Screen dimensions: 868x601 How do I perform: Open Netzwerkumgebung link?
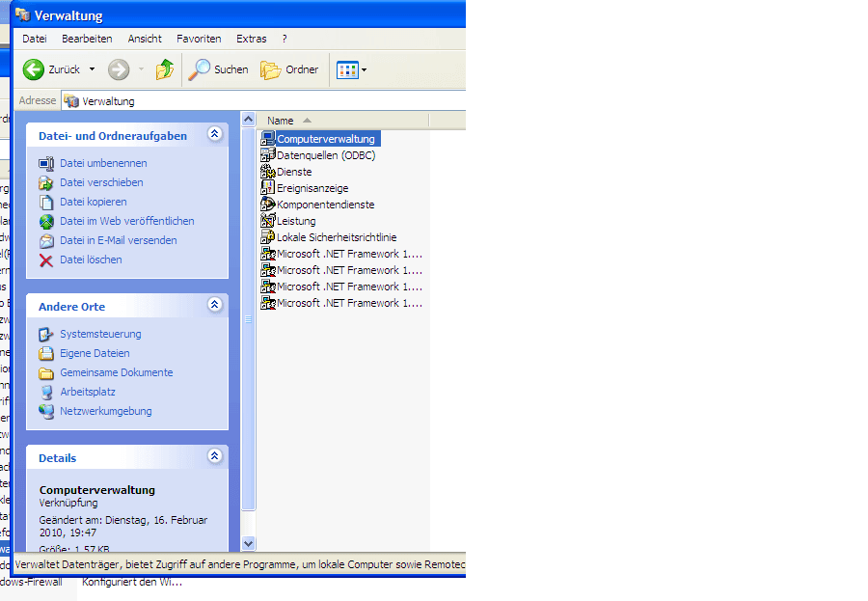(x=106, y=412)
